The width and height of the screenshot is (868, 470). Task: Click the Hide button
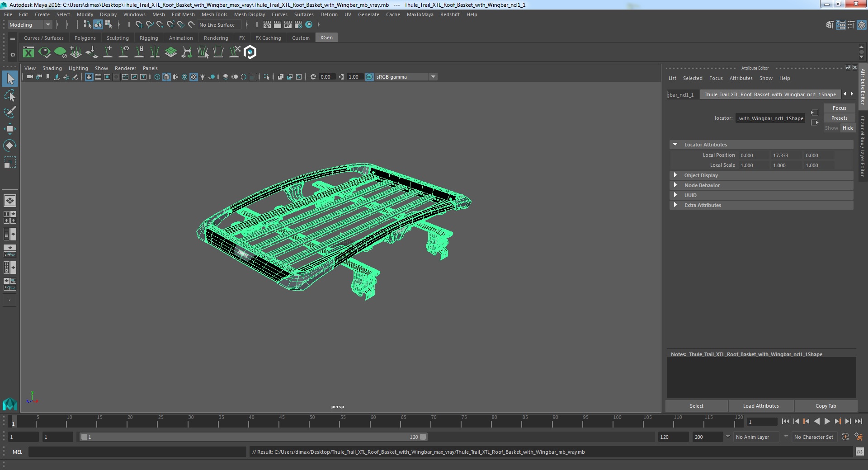point(848,128)
